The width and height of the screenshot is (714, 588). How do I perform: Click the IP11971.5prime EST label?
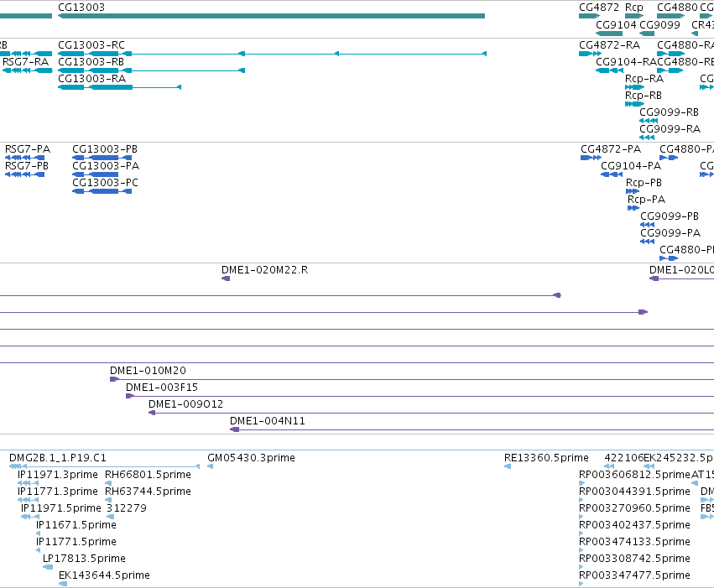point(61,509)
